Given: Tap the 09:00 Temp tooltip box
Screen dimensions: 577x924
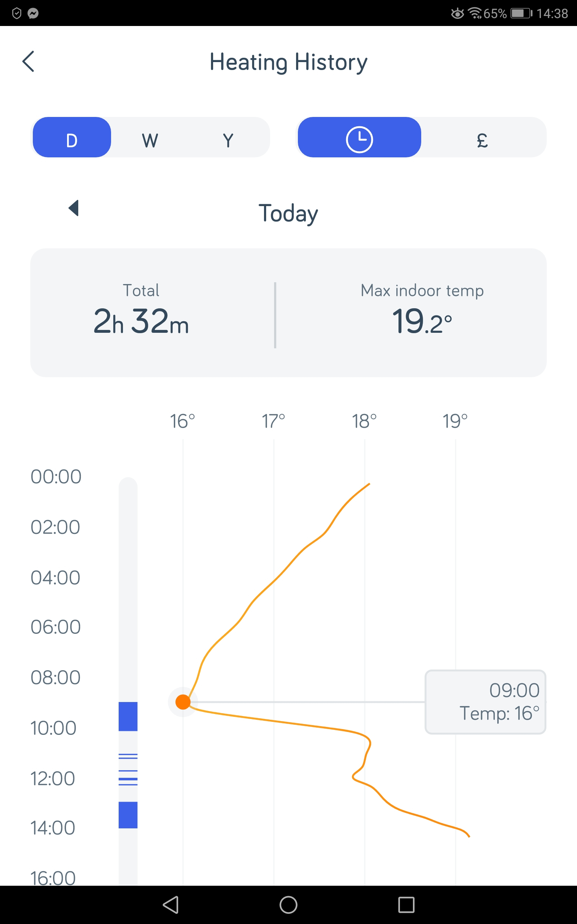Looking at the screenshot, I should [x=485, y=701].
